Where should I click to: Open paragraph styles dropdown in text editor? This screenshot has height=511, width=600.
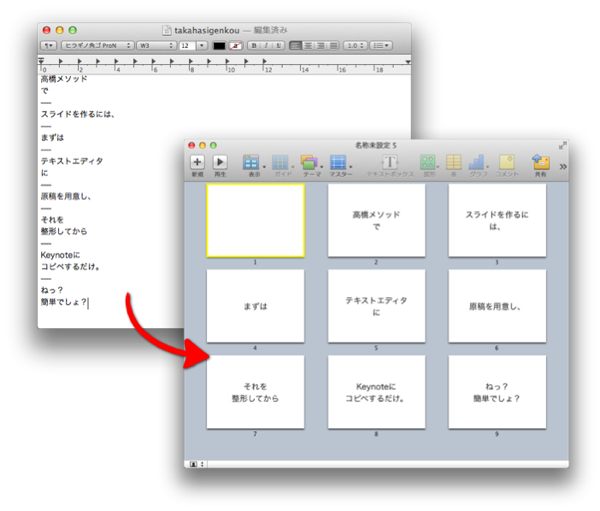(x=49, y=46)
